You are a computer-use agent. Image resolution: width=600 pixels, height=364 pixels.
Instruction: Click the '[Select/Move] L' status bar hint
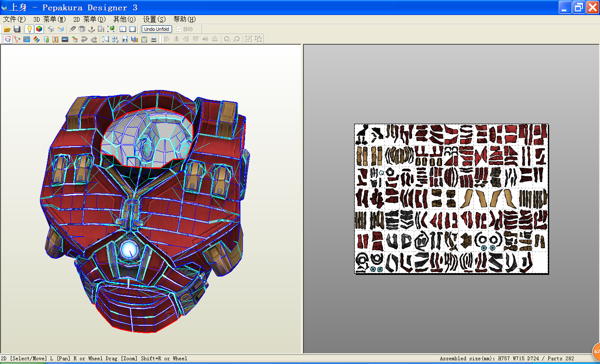32,359
